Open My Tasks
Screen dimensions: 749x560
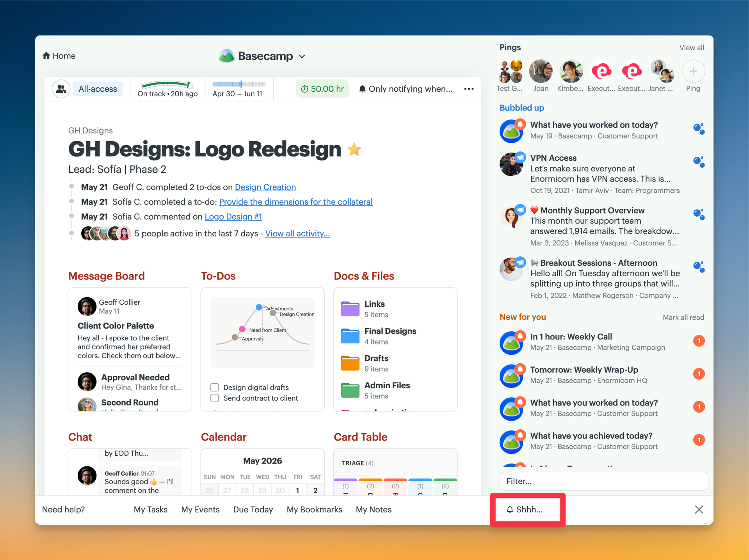point(151,510)
